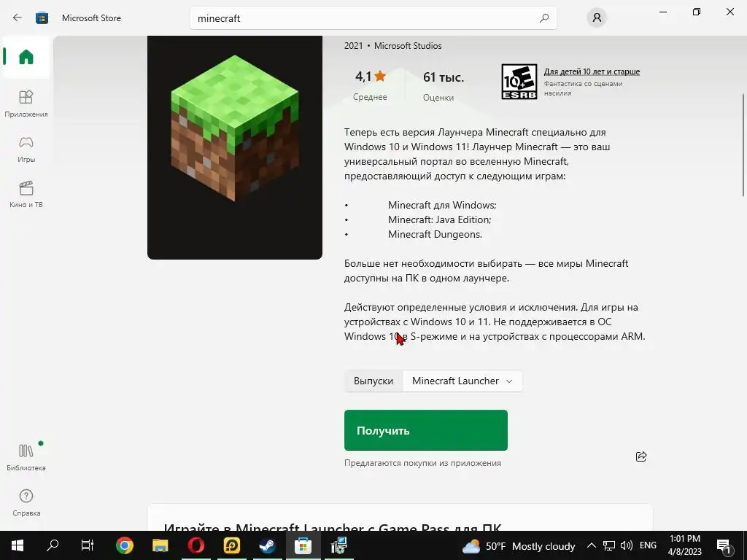Click the Microsoft Store taskbar icon
The image size is (747, 560).
tap(303, 545)
